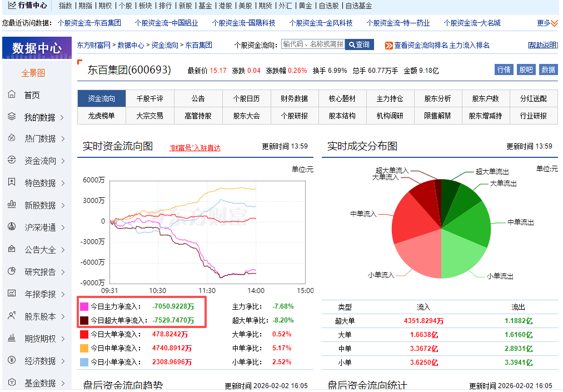Click the orange arrow icon before 查看资金流向排名
The height and width of the screenshot is (392, 563).
389,46
